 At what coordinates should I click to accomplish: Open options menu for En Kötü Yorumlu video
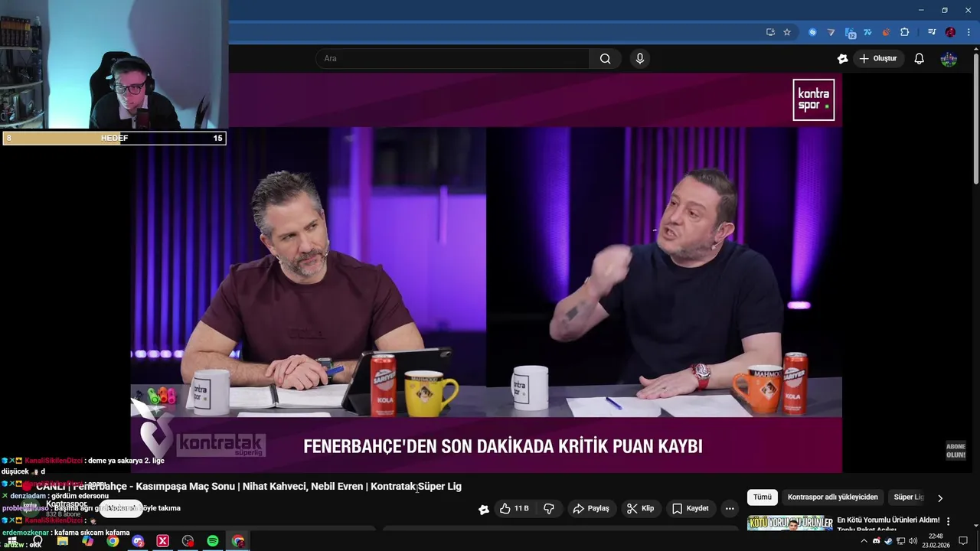tap(948, 521)
